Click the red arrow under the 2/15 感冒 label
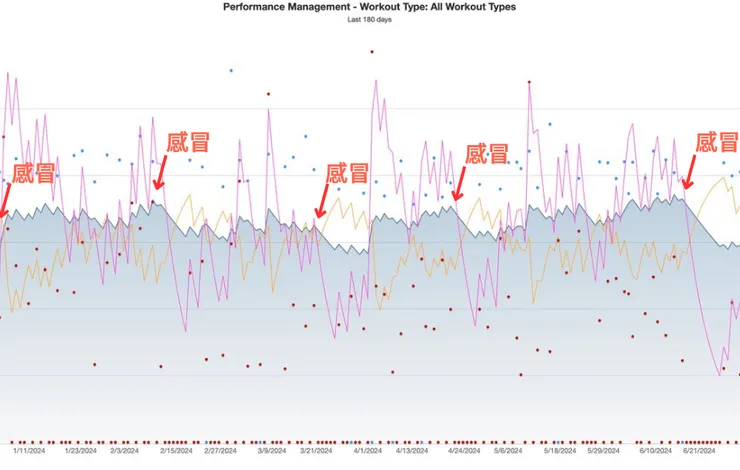Screen dimensions: 740x470 coord(160,172)
